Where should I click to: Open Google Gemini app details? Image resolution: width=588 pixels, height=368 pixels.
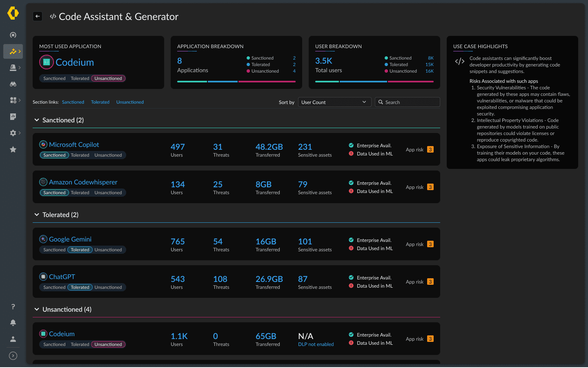[x=70, y=239]
